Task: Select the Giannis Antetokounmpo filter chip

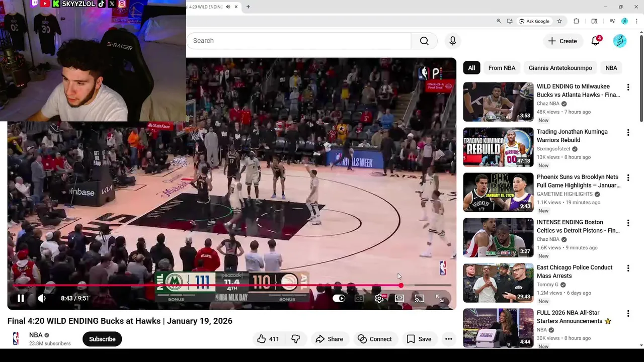Action: tap(560, 68)
